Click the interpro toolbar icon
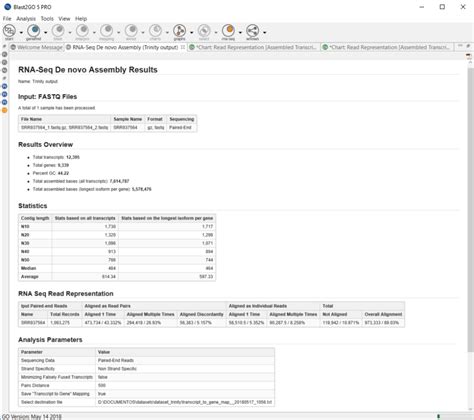 82,31
